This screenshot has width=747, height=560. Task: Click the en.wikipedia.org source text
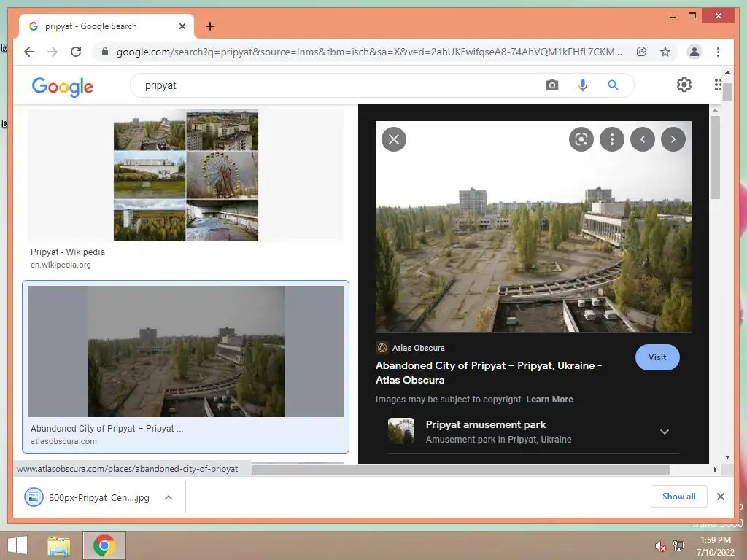61,265
